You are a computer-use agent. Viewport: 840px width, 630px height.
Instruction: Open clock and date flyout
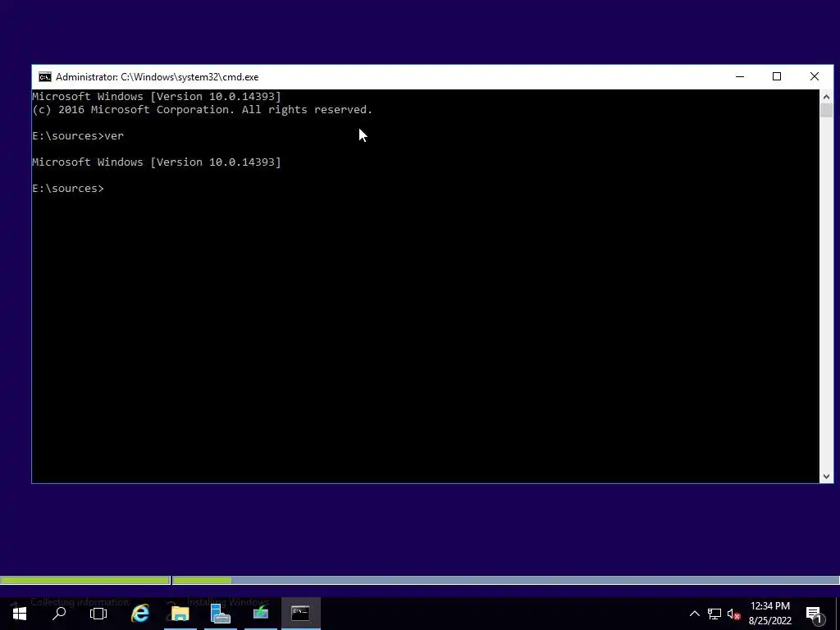(x=769, y=614)
